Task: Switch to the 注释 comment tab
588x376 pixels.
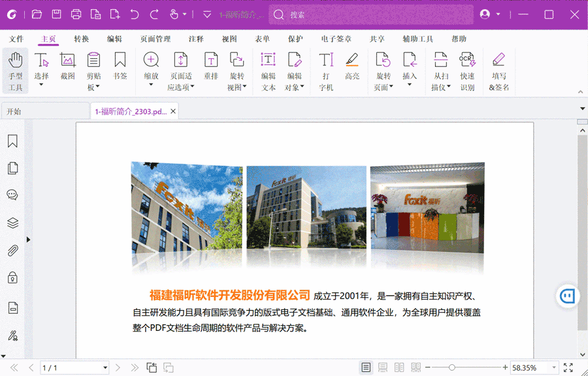Action: click(x=196, y=39)
